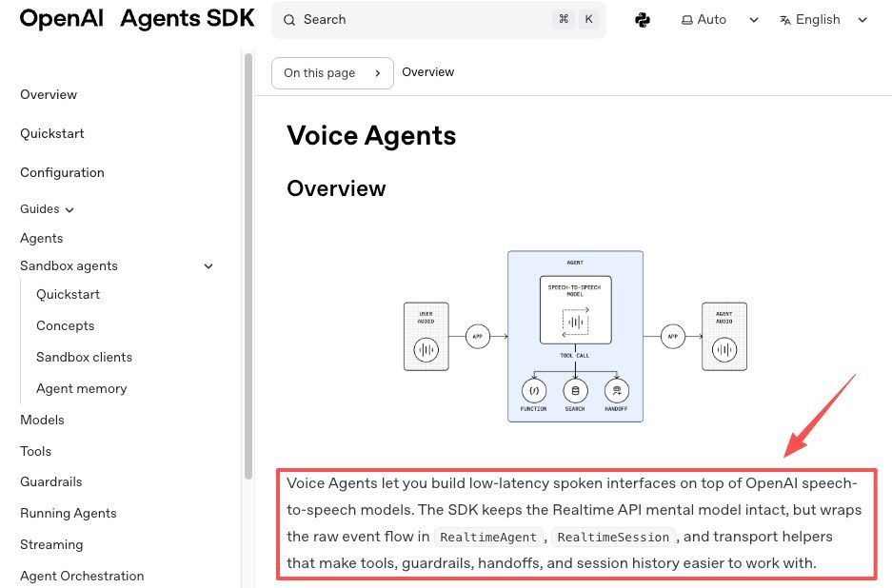This screenshot has width=892, height=588.
Task: Open the Overview sidebar link
Action: (49, 94)
